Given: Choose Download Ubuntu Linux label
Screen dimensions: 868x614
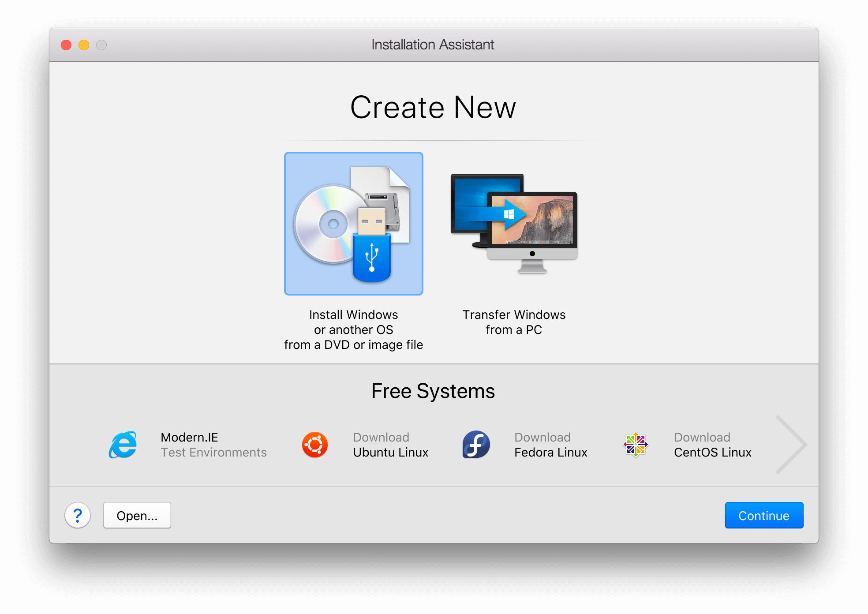Looking at the screenshot, I should pos(391,445).
